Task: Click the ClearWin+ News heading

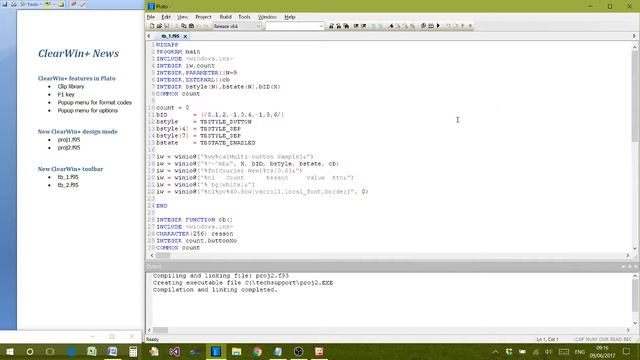Action: click(x=78, y=53)
